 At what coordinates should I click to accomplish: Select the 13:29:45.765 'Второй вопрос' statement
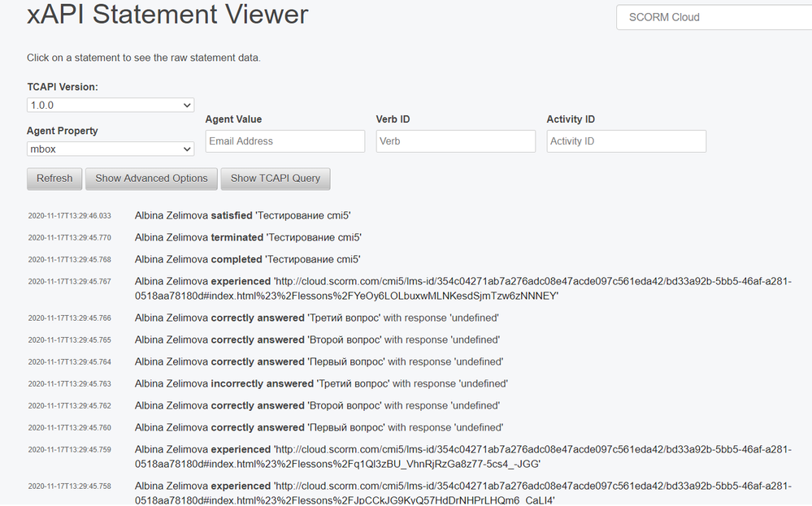[316, 340]
